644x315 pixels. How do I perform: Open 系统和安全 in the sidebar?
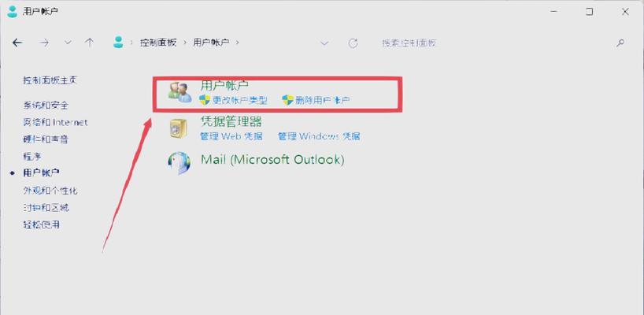click(46, 106)
